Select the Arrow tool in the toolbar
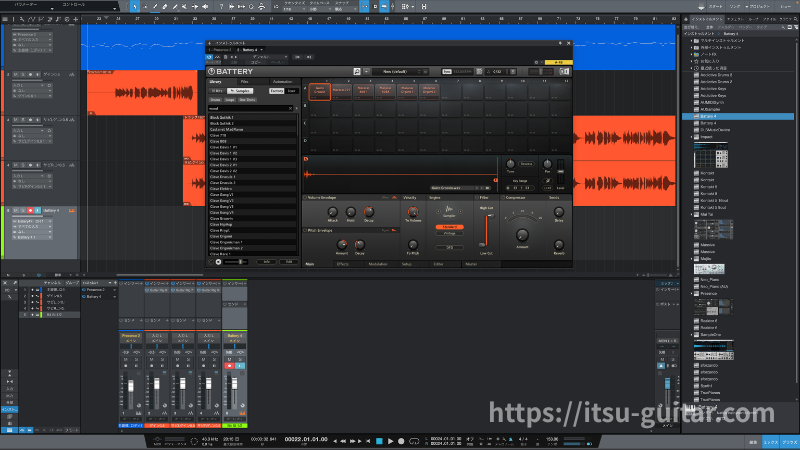Screen dimensions: 800x450 point(135,7)
